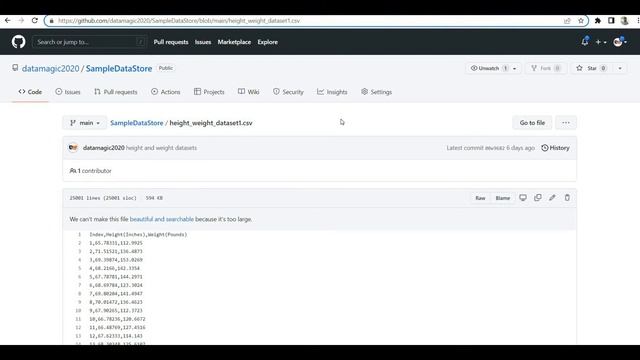The image size is (640, 360).
Task: Open the SampleDataStore repository title link
Action: pos(119,69)
